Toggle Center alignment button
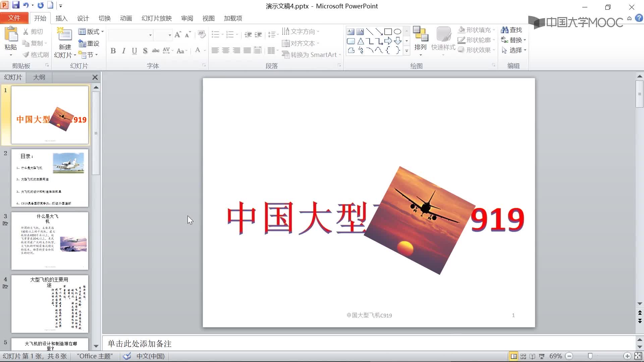644x362 pixels. tap(226, 51)
